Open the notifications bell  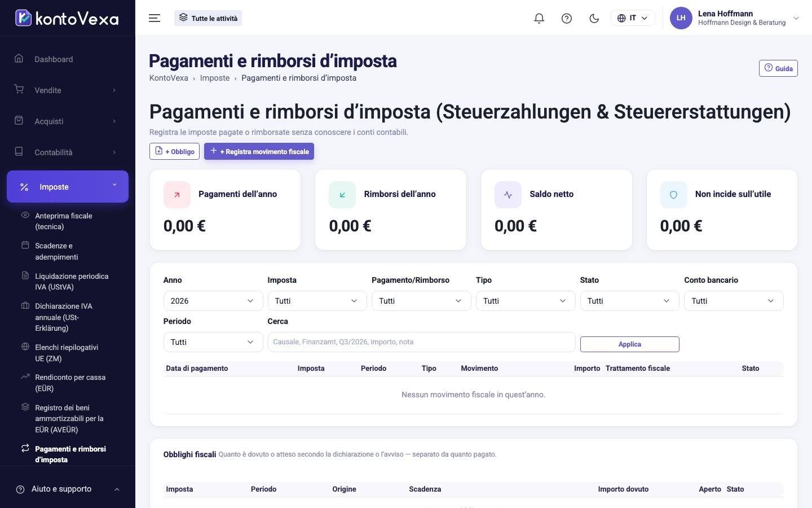(x=539, y=18)
